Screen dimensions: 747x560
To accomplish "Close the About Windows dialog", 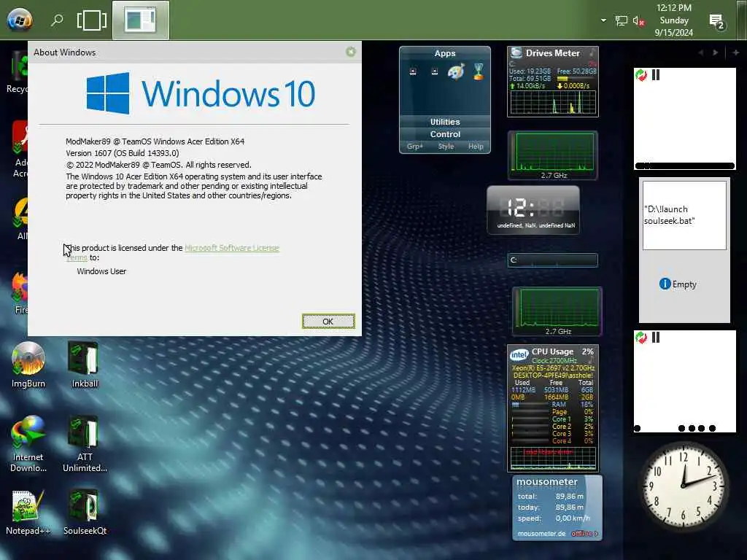I will 351,52.
